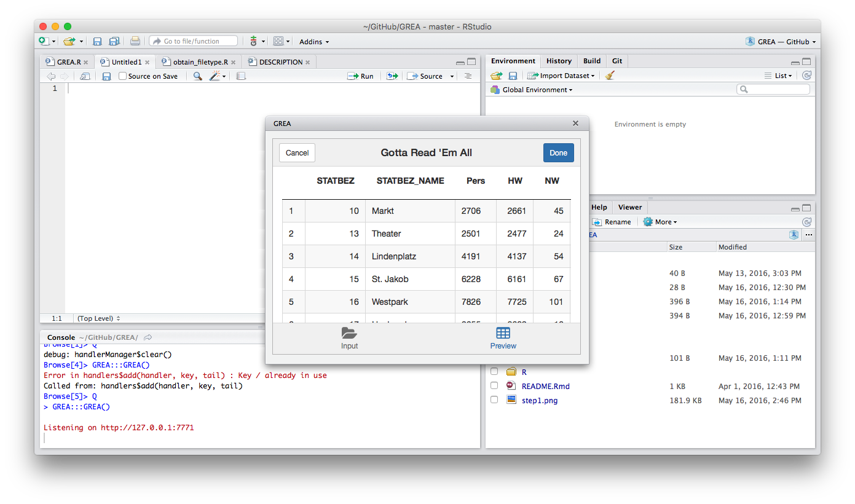
Task: Open the Addins dropdown menu
Action: pyautogui.click(x=314, y=42)
